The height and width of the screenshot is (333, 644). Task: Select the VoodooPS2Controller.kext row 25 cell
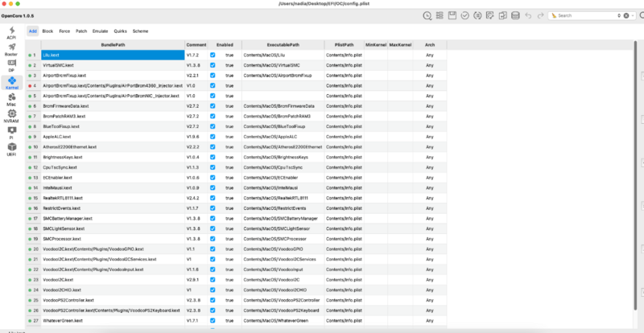[x=113, y=300]
